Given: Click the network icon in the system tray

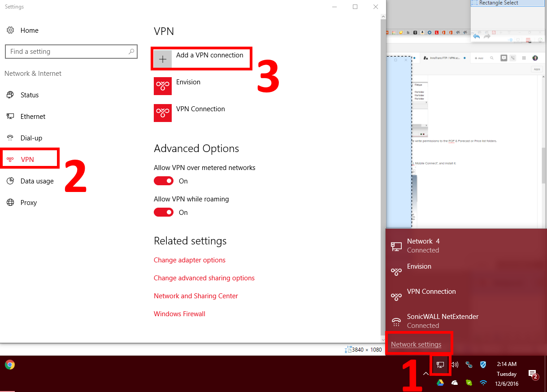Looking at the screenshot, I should (x=440, y=365).
